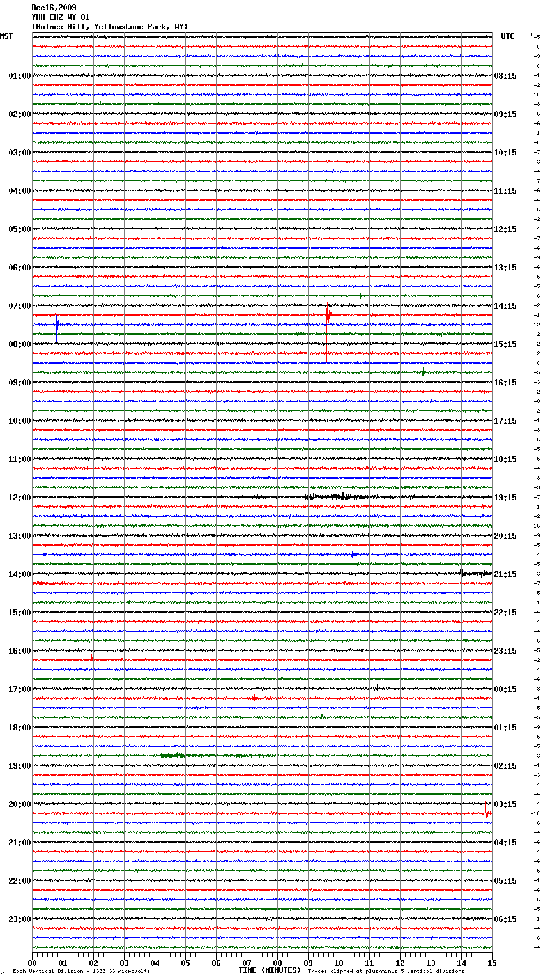Click the 02:15 UTC time label

click(505, 766)
